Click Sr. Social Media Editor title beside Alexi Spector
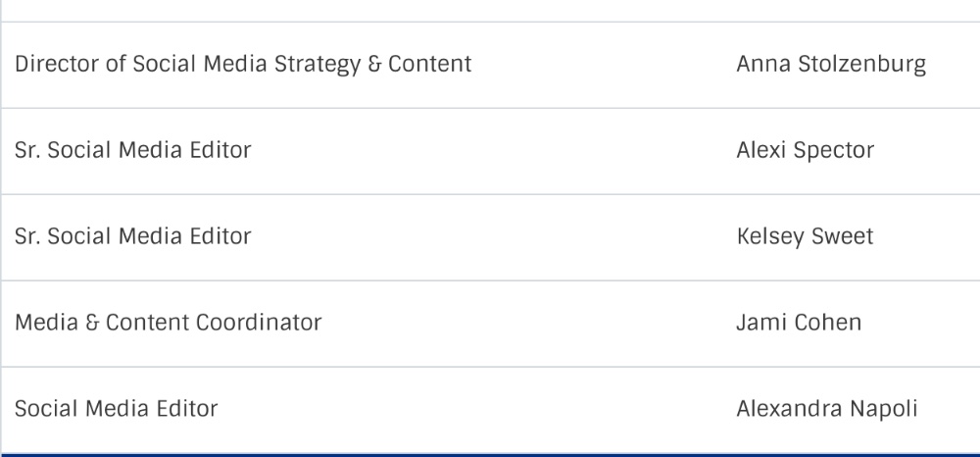The width and height of the screenshot is (980, 457). coord(132,150)
